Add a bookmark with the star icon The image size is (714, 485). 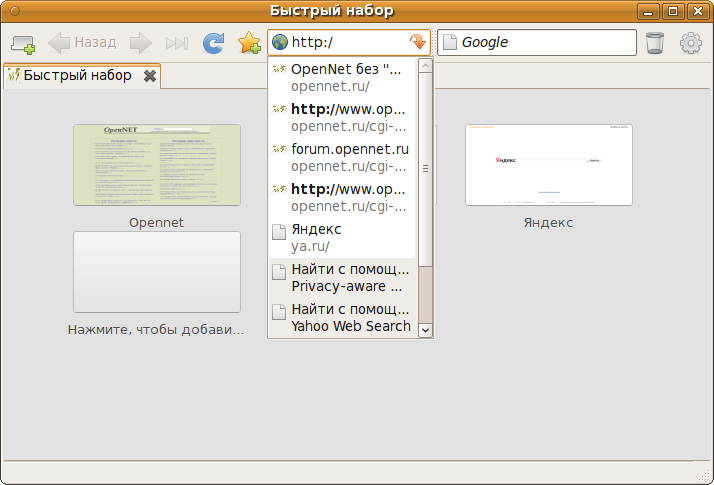coord(249,43)
